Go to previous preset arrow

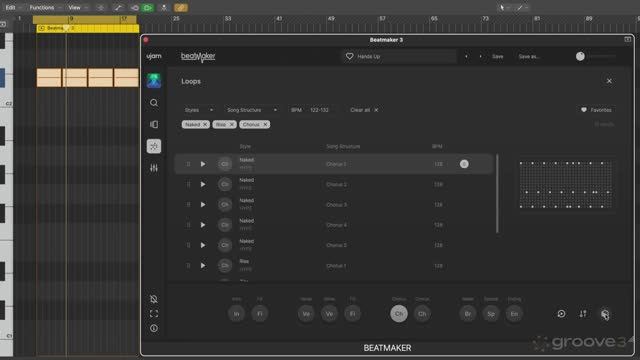click(466, 56)
